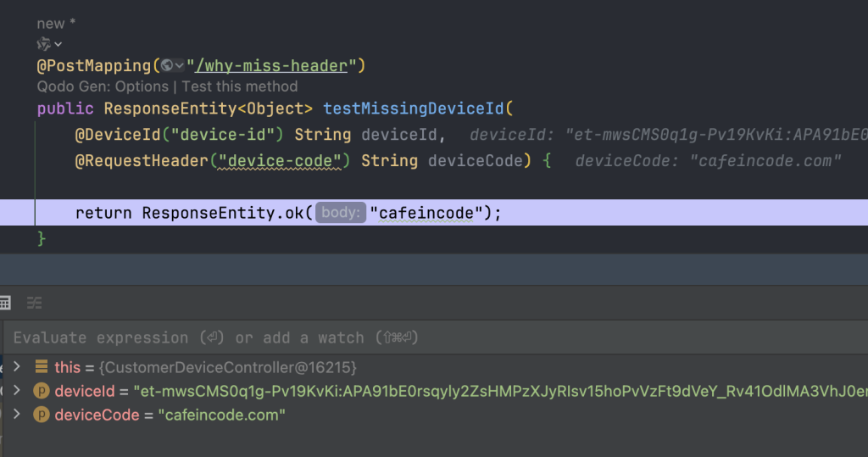Image resolution: width=868 pixels, height=457 pixels.
Task: Open the dropdown arrow beside the globe icon
Action: [180, 65]
